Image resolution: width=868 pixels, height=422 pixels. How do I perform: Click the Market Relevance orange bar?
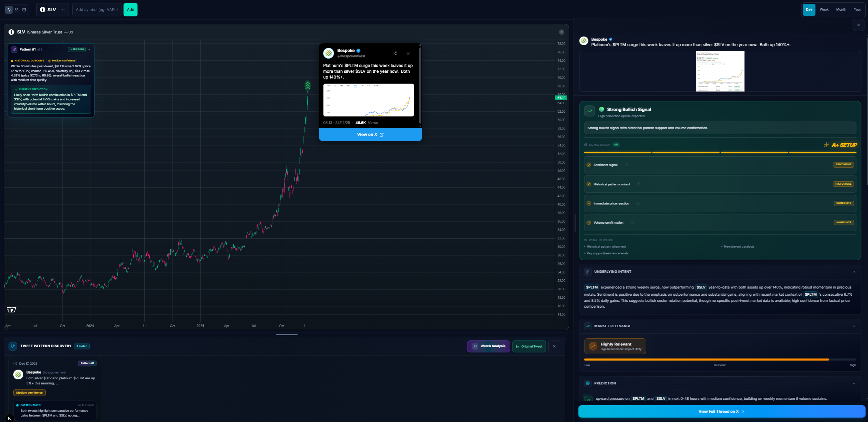click(x=706, y=360)
